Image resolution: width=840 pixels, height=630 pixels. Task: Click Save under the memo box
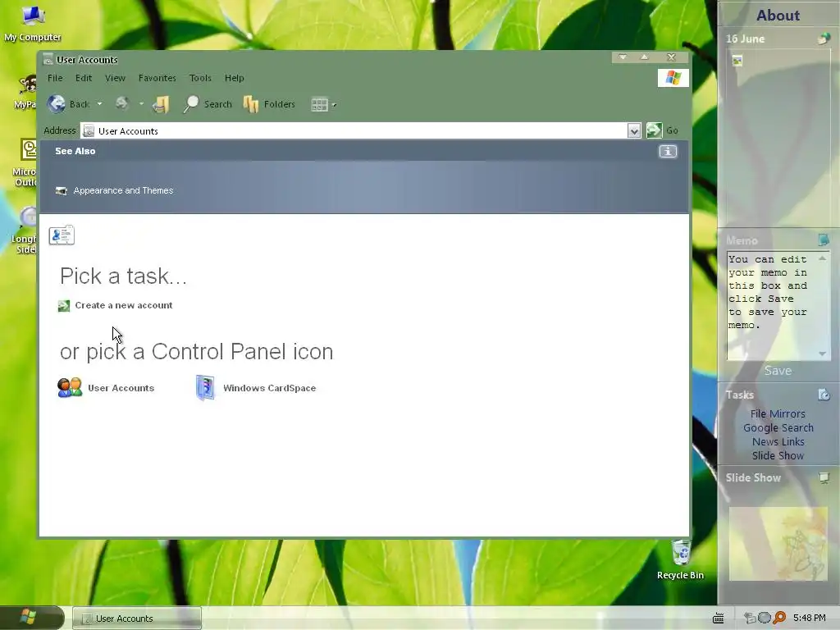pos(778,371)
